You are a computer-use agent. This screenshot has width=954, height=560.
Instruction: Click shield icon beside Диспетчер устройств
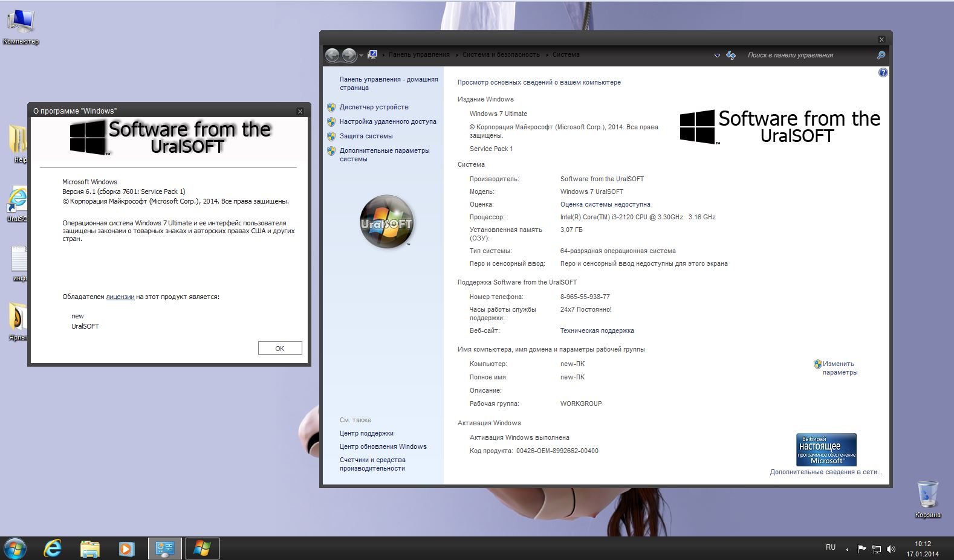[x=331, y=108]
